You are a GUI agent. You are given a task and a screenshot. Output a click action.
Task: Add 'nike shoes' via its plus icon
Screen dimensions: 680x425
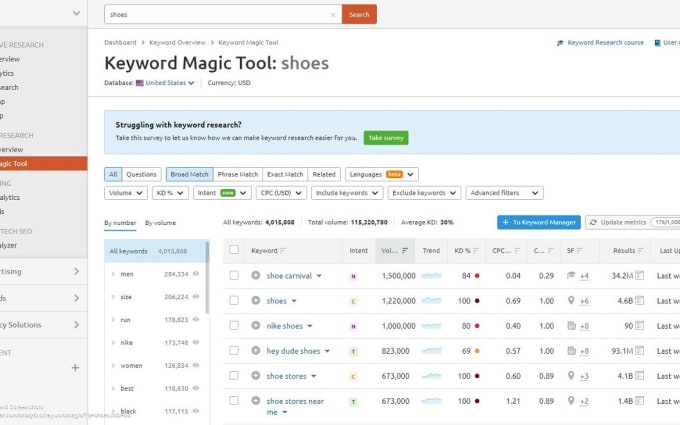[255, 325]
